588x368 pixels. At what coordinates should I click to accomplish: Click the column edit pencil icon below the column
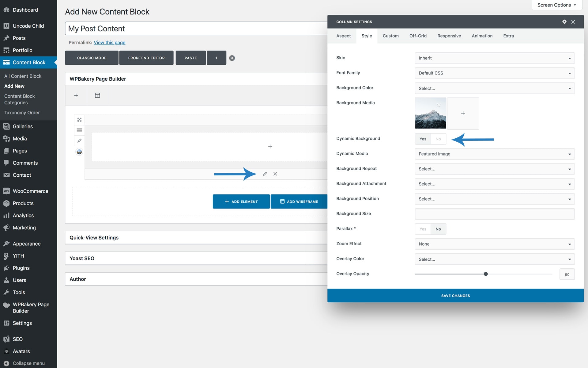[265, 174]
